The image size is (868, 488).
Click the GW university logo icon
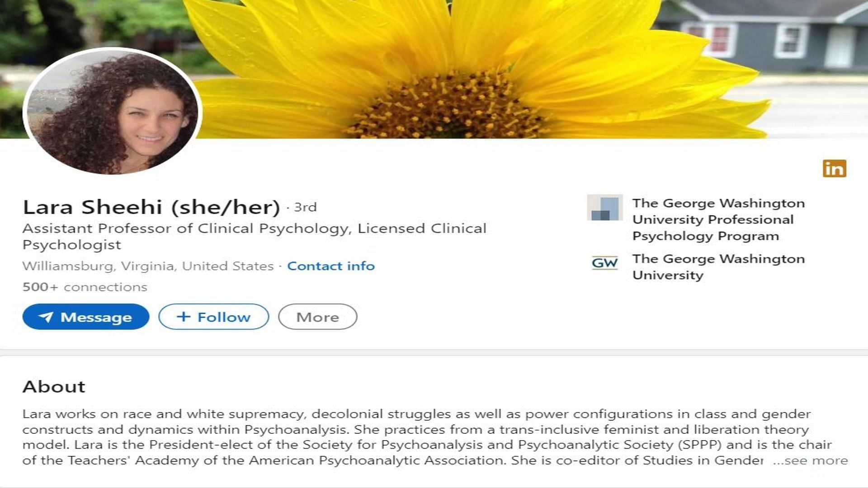click(604, 263)
